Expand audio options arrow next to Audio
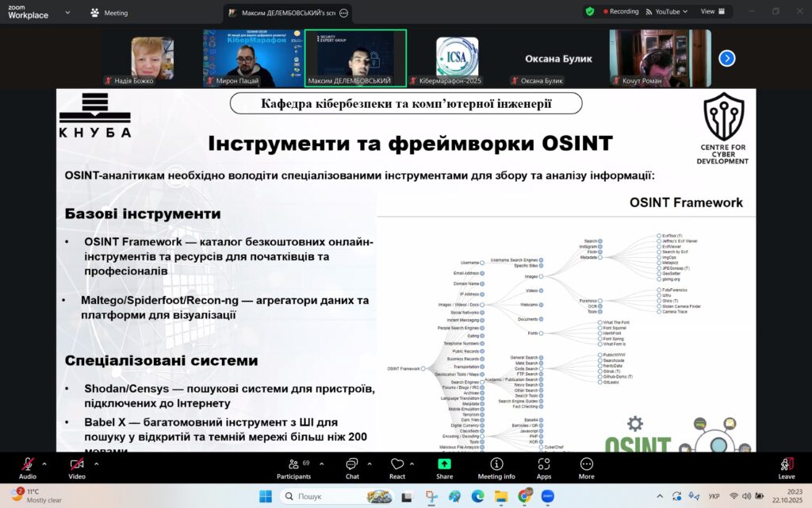This screenshot has width=812, height=508. [x=44, y=464]
